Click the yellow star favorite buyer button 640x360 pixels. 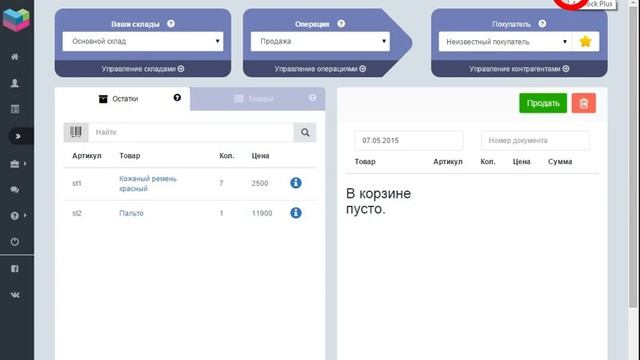585,41
